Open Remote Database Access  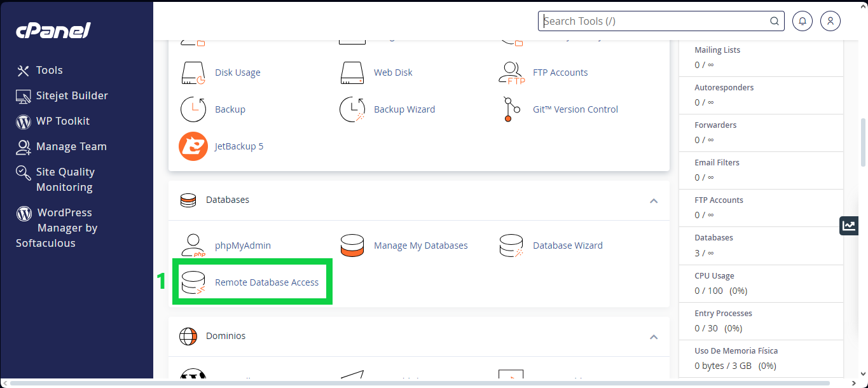(266, 282)
